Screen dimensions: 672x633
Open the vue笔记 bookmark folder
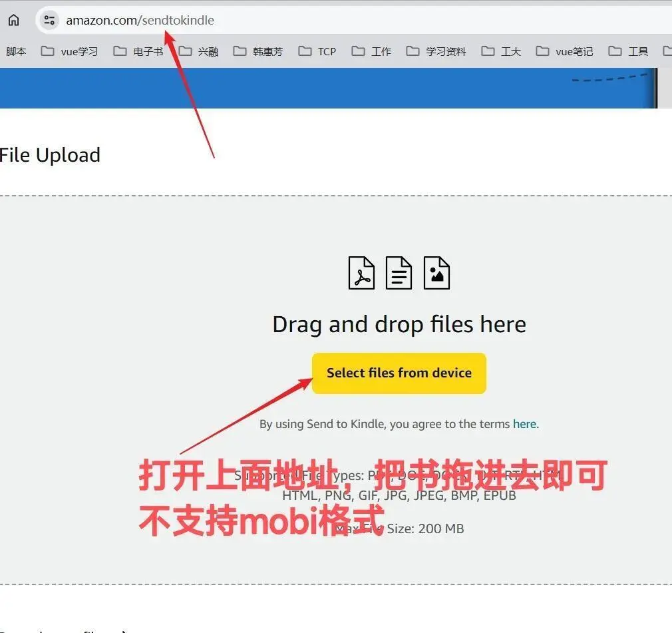click(564, 51)
